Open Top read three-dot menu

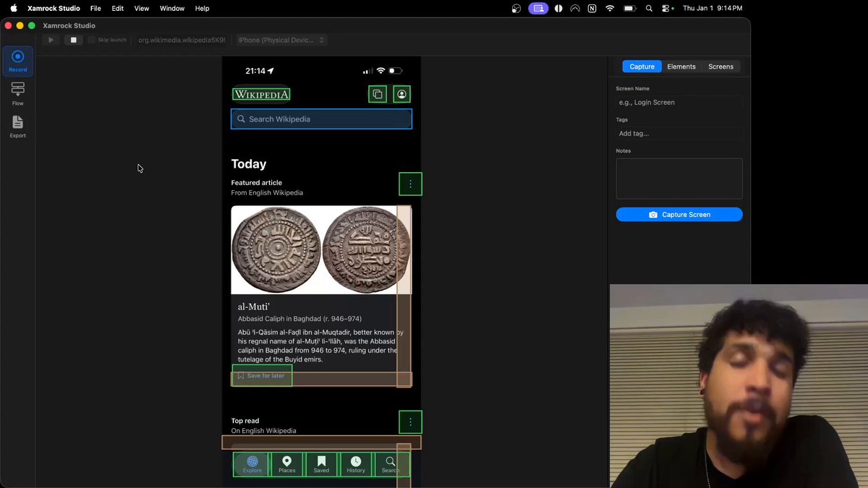[410, 421]
